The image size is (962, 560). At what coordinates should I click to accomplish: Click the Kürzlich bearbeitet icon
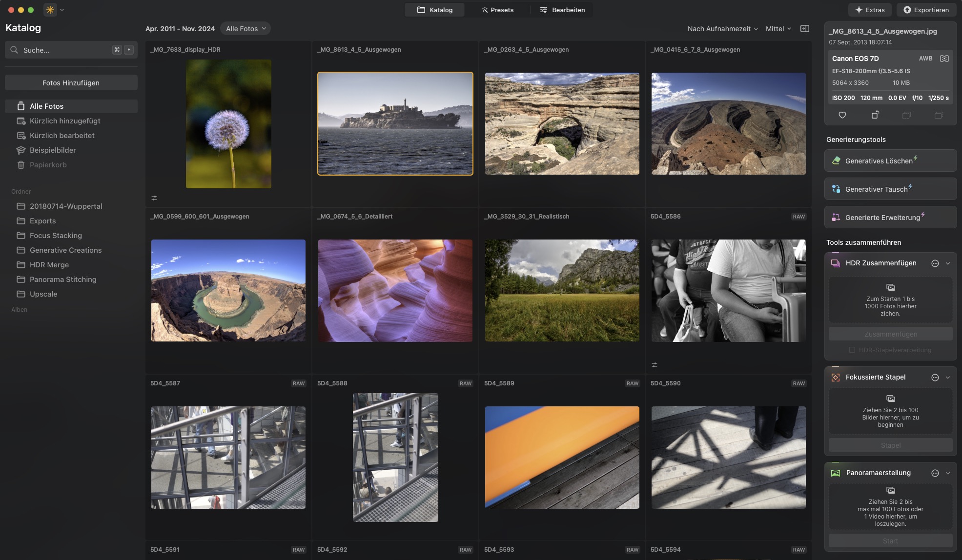click(21, 136)
